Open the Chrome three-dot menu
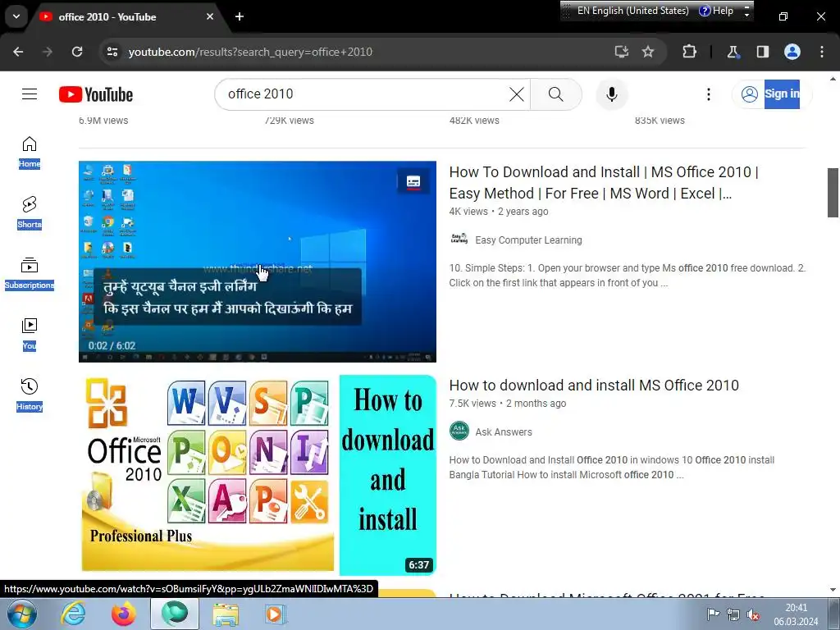Screen dimensions: 840x630 click(x=821, y=52)
